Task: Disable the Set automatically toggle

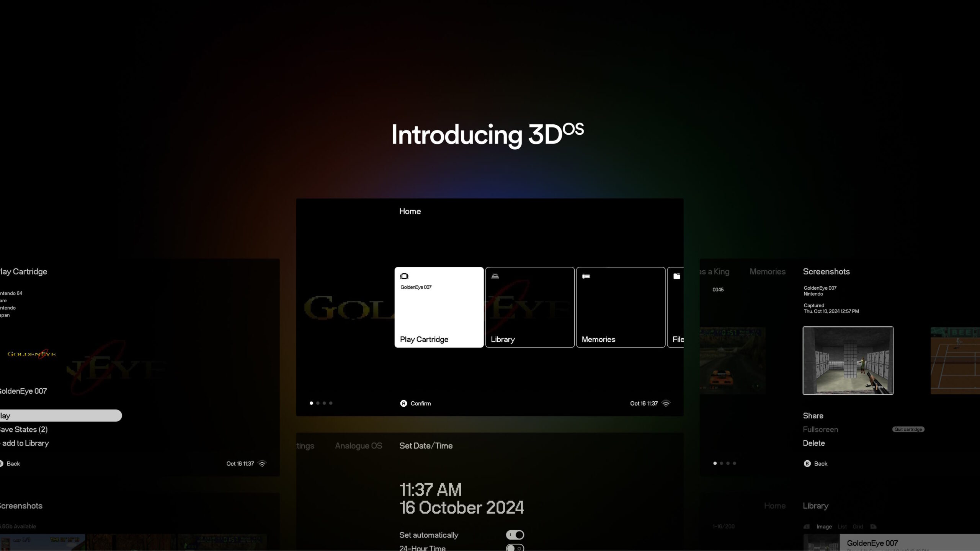Action: pos(514,535)
